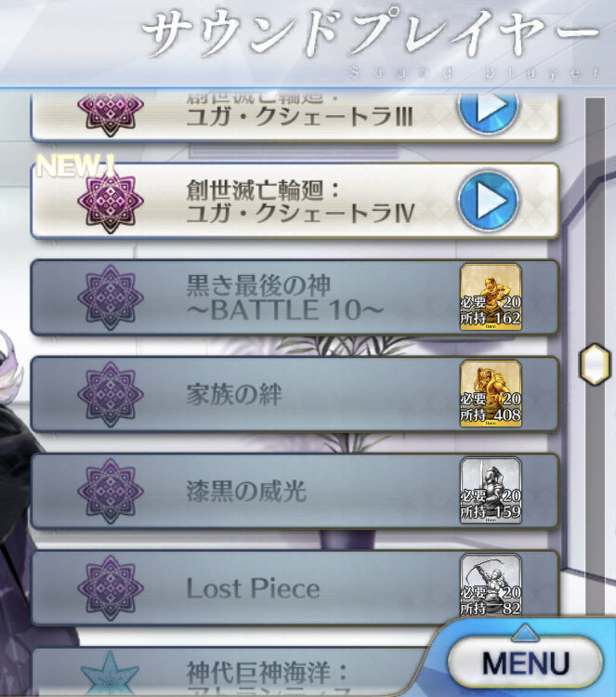The width and height of the screenshot is (616, 697).
Task: Click blue star emblem on 神代巨神海洋 row
Action: [x=110, y=674]
